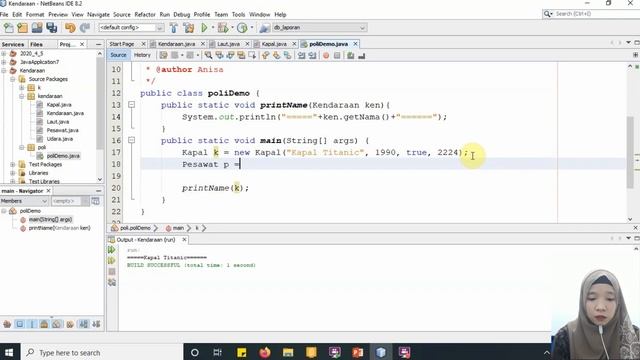Viewport: 640px width, 360px height.
Task: Switch to the Laut.java tab
Action: (x=228, y=44)
